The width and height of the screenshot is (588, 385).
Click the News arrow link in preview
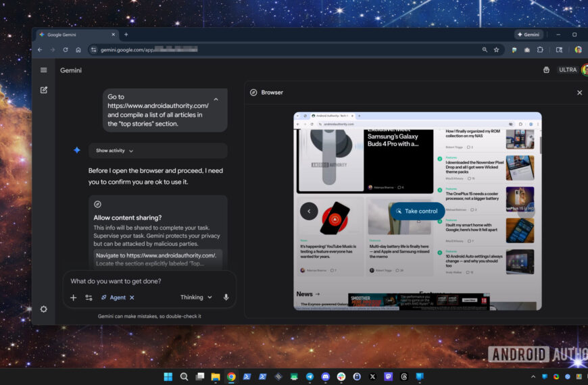pyautogui.click(x=308, y=294)
